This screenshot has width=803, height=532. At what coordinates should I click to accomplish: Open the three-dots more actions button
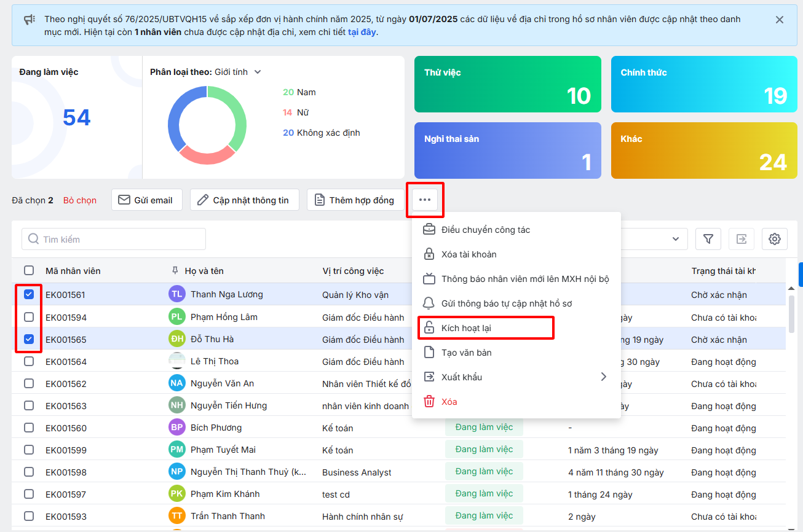[x=425, y=200]
